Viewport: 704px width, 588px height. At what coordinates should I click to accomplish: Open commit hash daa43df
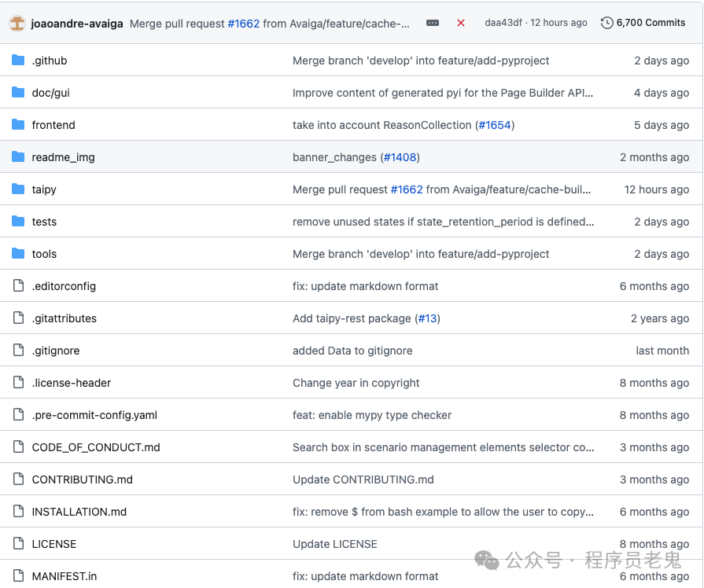pos(503,23)
